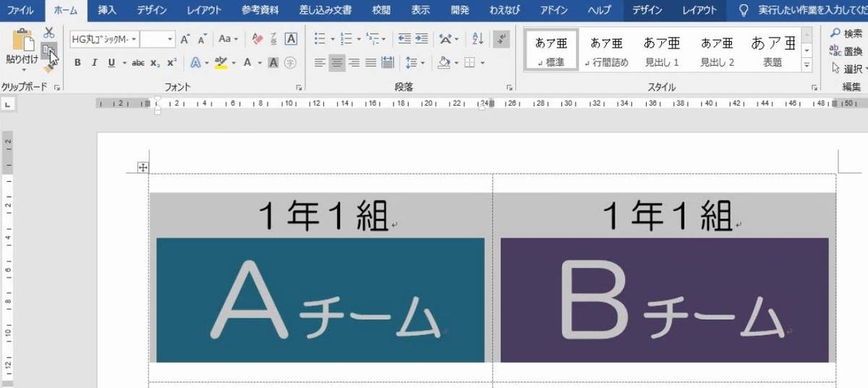Click the phonetic guide (ruby) icon
868x388 pixels.
click(x=274, y=39)
